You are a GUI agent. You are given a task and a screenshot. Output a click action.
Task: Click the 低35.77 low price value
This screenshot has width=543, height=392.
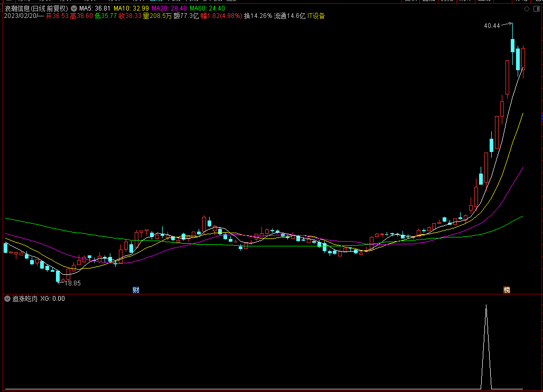point(106,16)
